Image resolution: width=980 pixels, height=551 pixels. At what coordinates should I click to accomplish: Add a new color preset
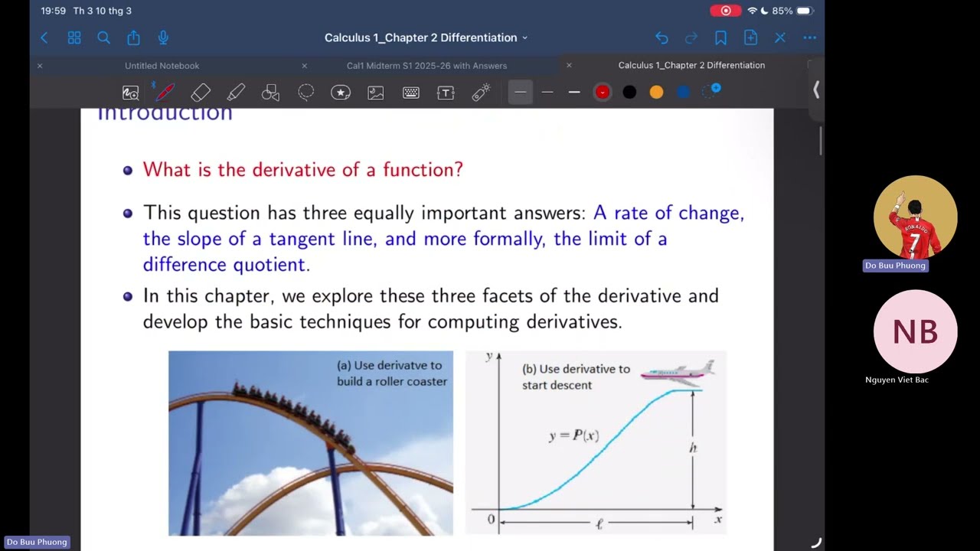pos(712,91)
